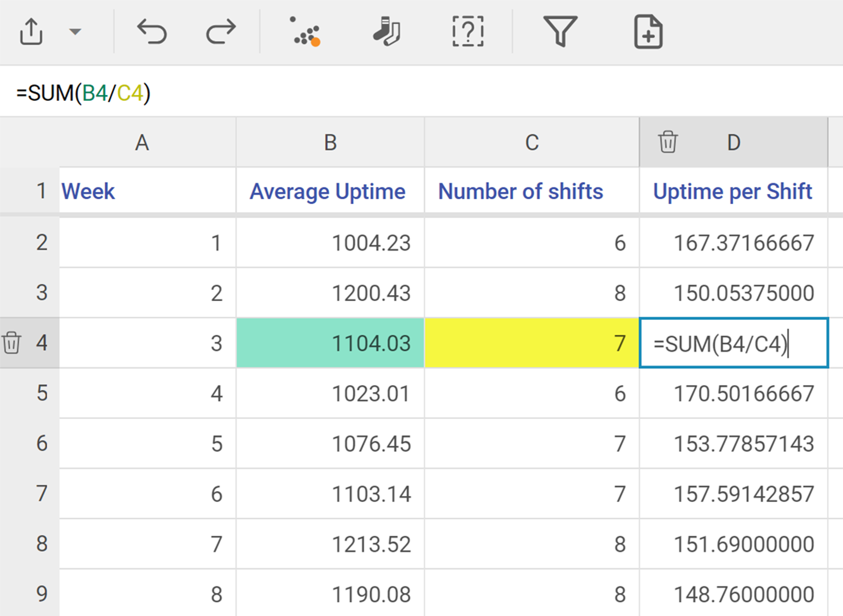Click the yellow highlighted cell C4
Screen dimensions: 843x616
[531, 343]
